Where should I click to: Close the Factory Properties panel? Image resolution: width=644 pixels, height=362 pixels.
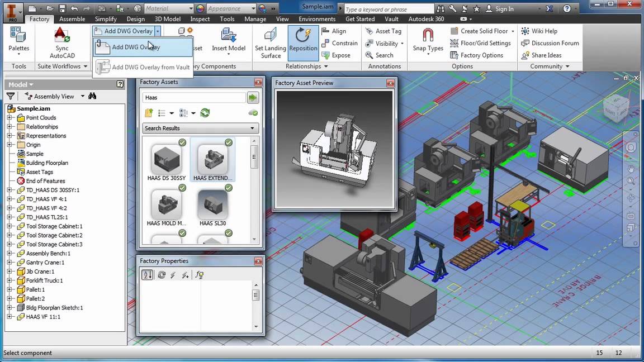coord(258,261)
